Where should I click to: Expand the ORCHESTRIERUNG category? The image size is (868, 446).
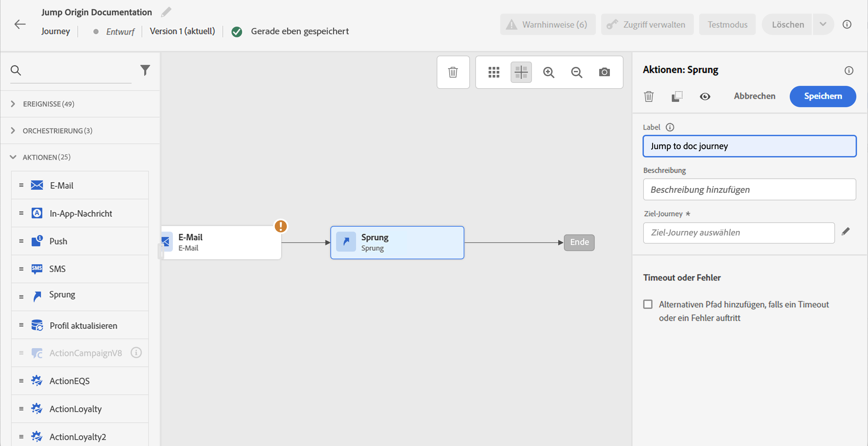click(x=13, y=130)
